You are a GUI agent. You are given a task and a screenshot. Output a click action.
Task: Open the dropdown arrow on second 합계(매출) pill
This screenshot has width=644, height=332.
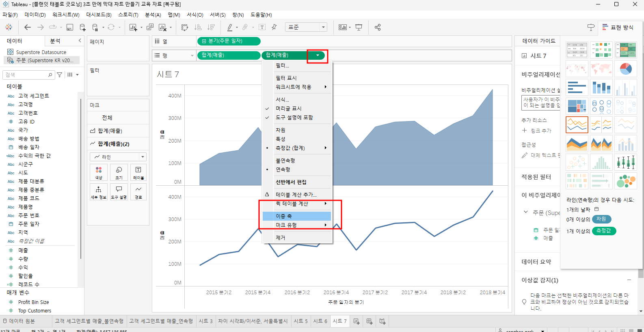click(318, 55)
